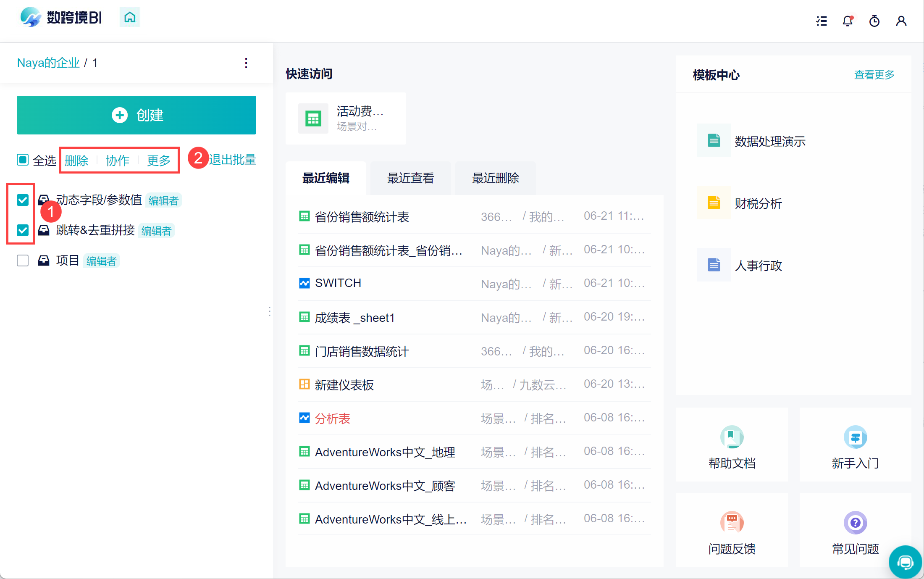
Task: Switch to the 最近删除 tab
Action: pyautogui.click(x=495, y=178)
